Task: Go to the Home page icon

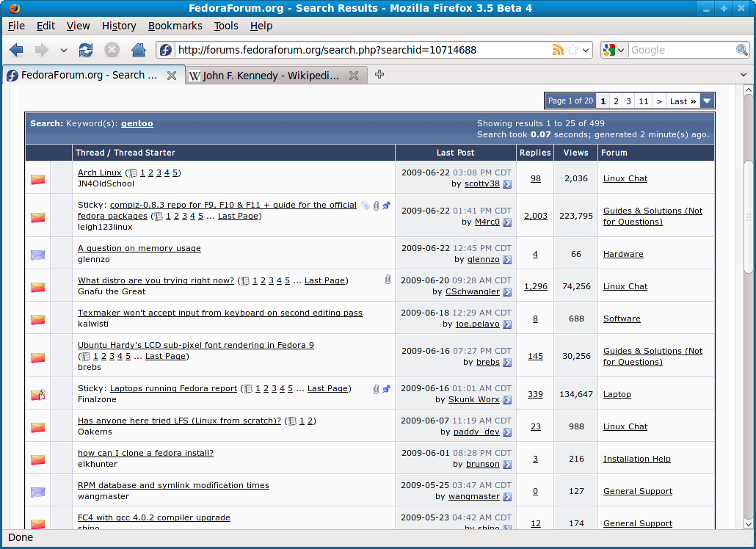Action: pyautogui.click(x=139, y=50)
